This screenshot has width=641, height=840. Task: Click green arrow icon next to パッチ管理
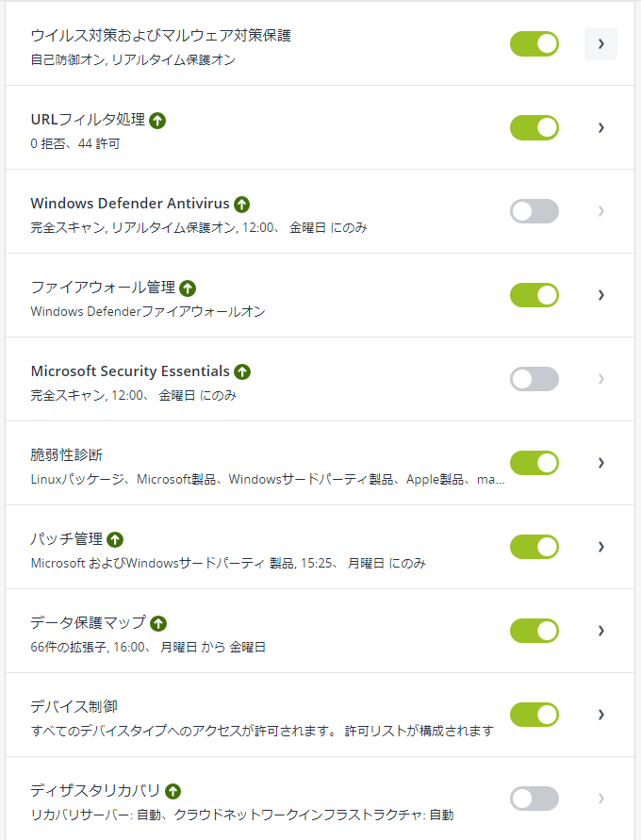pos(115,539)
